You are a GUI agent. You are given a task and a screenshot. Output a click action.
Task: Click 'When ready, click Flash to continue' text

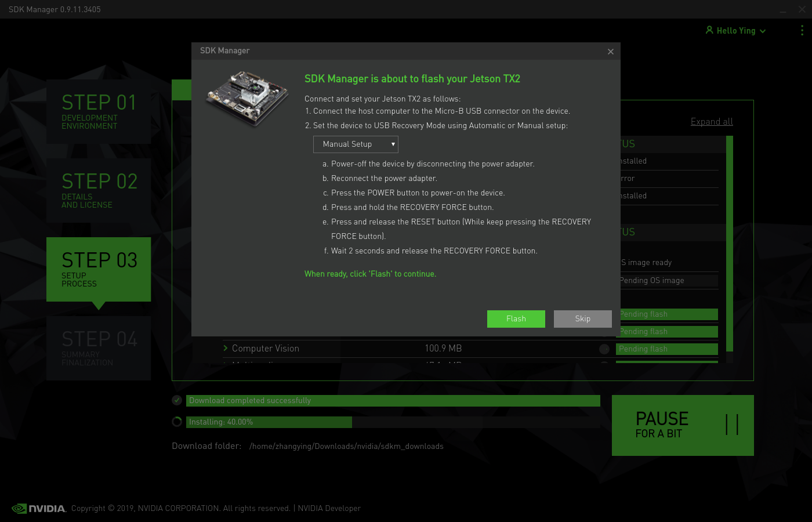[x=370, y=274]
